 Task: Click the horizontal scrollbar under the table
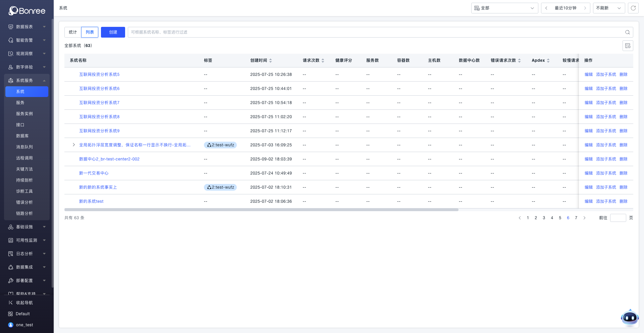pos(261,210)
